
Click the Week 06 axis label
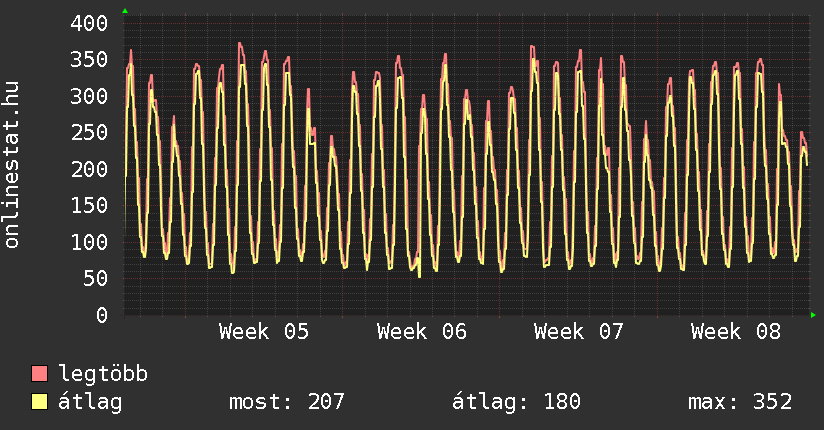(422, 331)
